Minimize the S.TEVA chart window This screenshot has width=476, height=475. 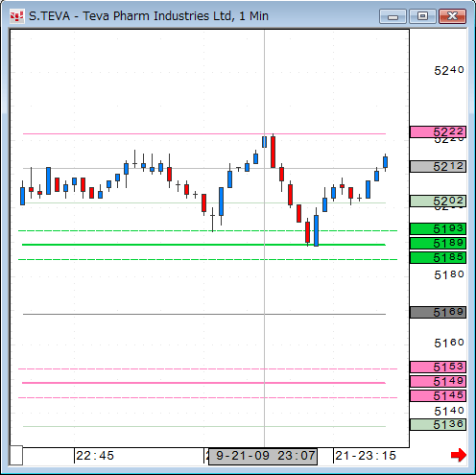393,16
